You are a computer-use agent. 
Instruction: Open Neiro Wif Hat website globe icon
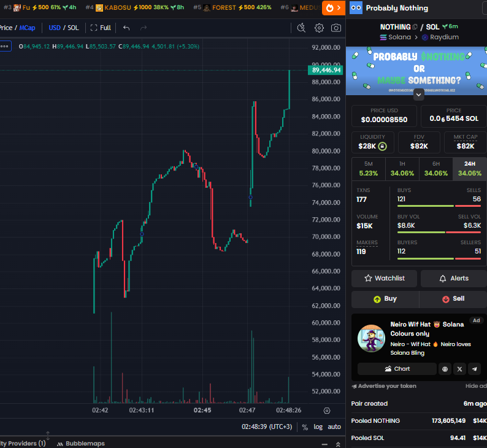pos(445,369)
